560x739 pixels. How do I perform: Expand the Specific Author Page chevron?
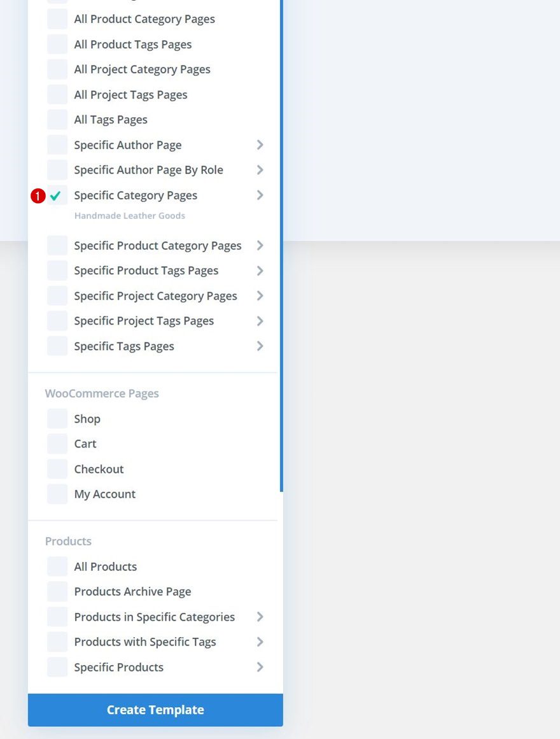point(260,144)
